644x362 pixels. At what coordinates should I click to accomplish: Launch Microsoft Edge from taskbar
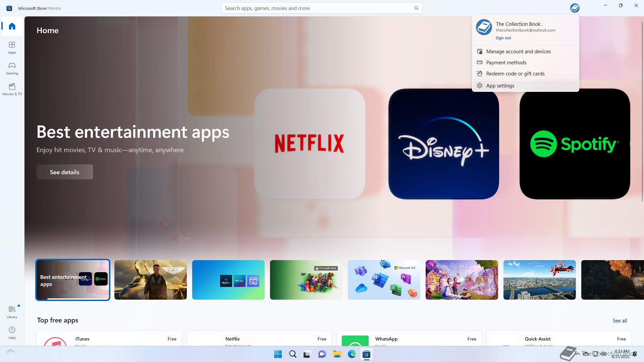point(352,354)
